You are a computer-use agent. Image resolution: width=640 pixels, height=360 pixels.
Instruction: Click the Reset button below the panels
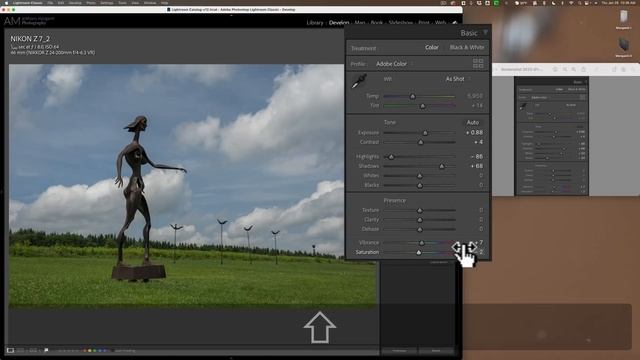436,351
